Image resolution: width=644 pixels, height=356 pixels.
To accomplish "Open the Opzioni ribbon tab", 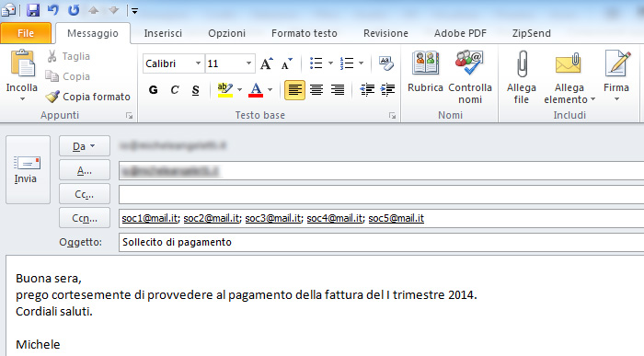I will (226, 33).
